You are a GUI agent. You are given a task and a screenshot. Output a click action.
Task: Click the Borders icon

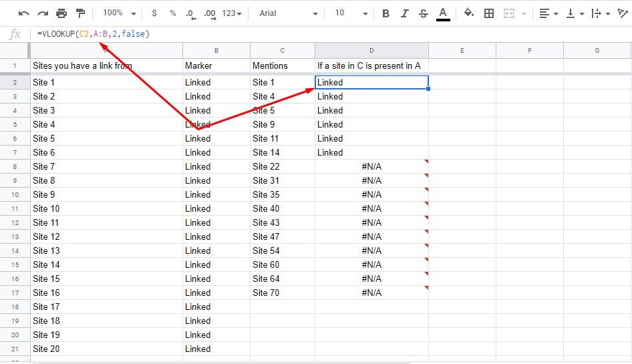489,13
